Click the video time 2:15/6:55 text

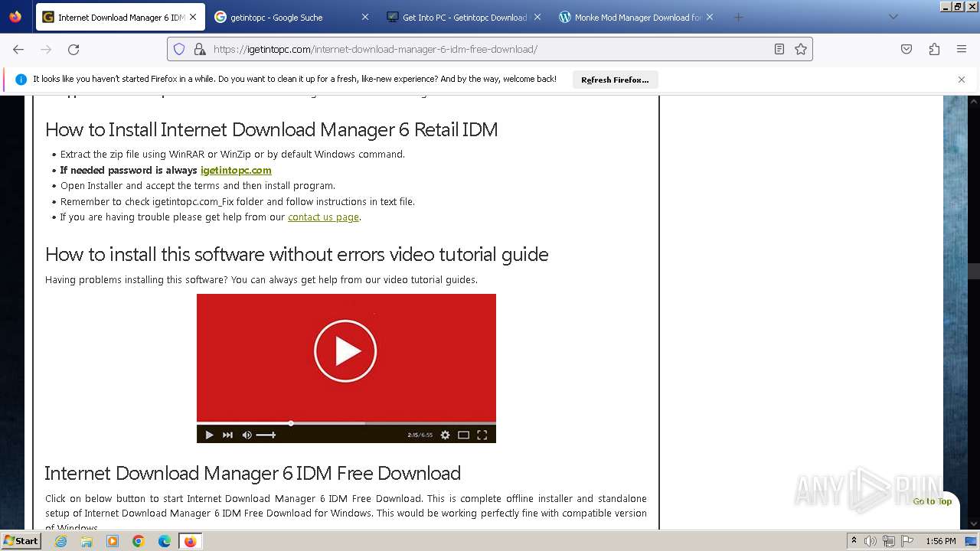pos(420,435)
